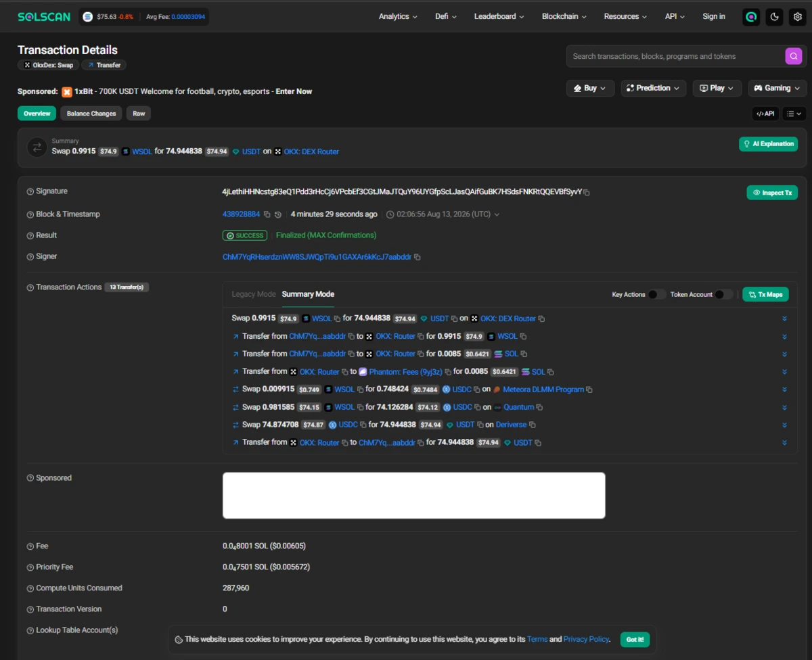Click the circular wallet icon in header
Image resolution: width=812 pixels, height=660 pixels.
click(751, 17)
